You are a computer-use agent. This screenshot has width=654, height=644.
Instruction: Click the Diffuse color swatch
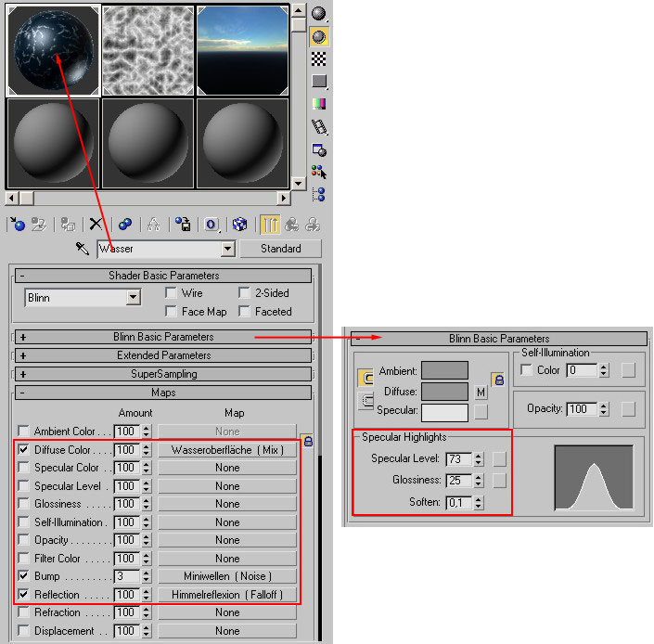click(x=444, y=393)
